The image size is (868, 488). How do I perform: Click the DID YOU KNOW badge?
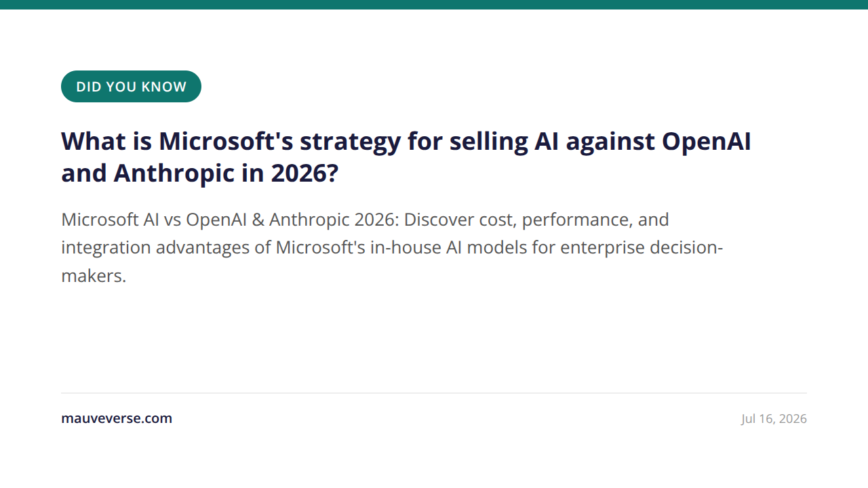click(x=131, y=87)
